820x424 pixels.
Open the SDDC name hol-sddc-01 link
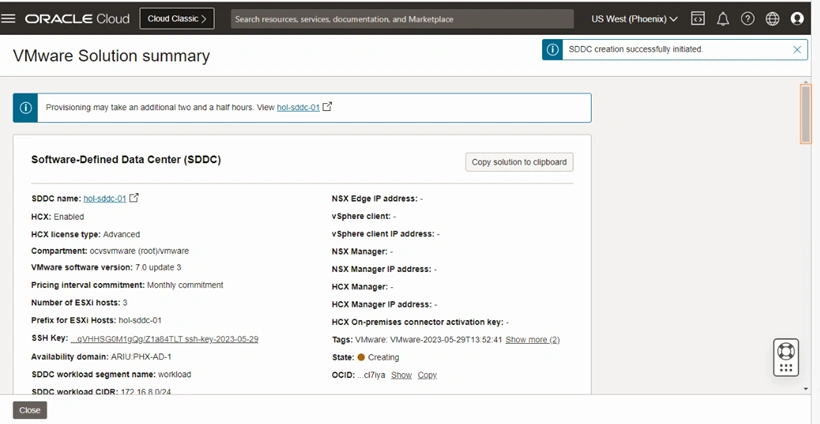105,199
